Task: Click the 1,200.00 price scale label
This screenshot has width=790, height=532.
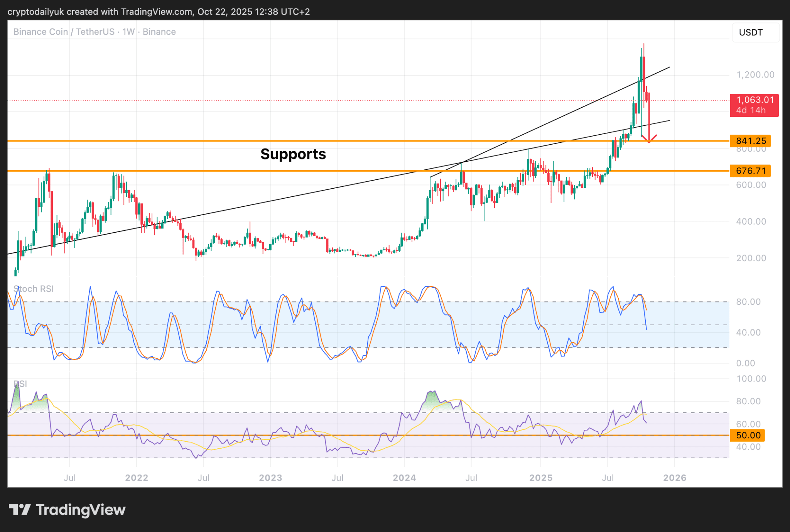Action: (x=755, y=74)
